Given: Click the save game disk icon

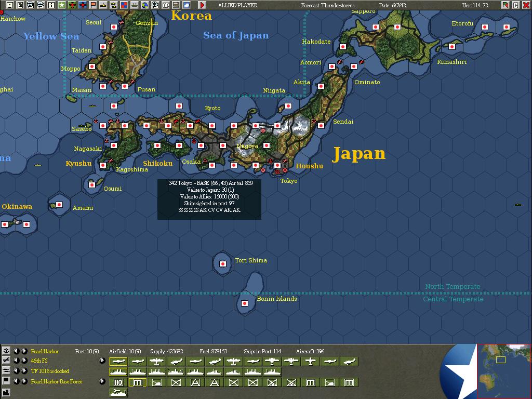Looking at the screenshot, I should 10,5.
